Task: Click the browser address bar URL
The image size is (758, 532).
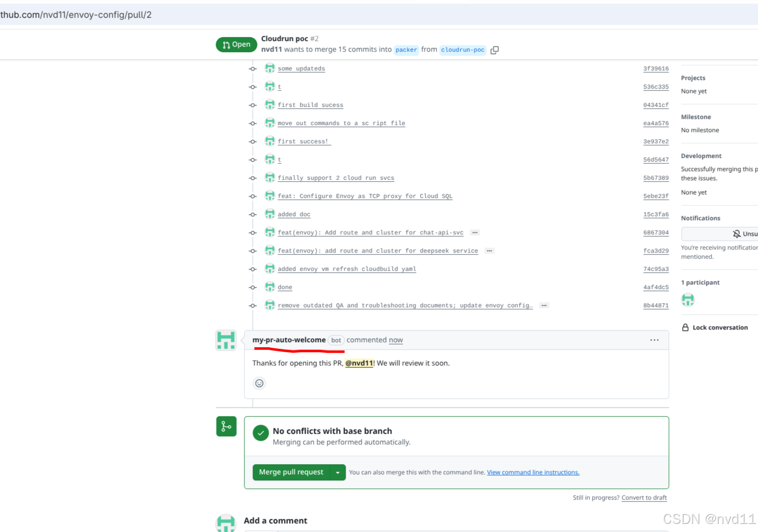Action: 76,15
